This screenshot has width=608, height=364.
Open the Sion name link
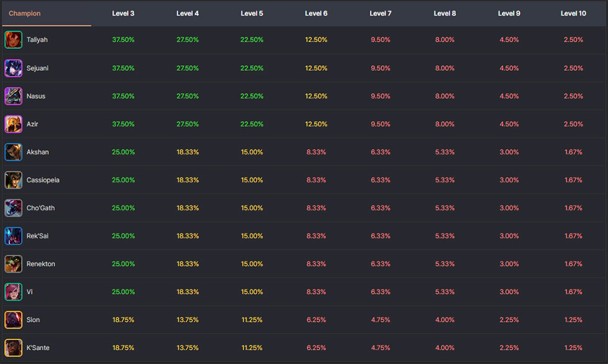pos(33,320)
